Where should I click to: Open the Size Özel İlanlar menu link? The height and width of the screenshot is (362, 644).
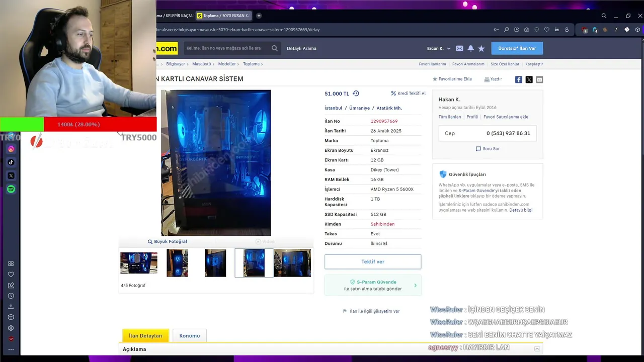coord(505,64)
